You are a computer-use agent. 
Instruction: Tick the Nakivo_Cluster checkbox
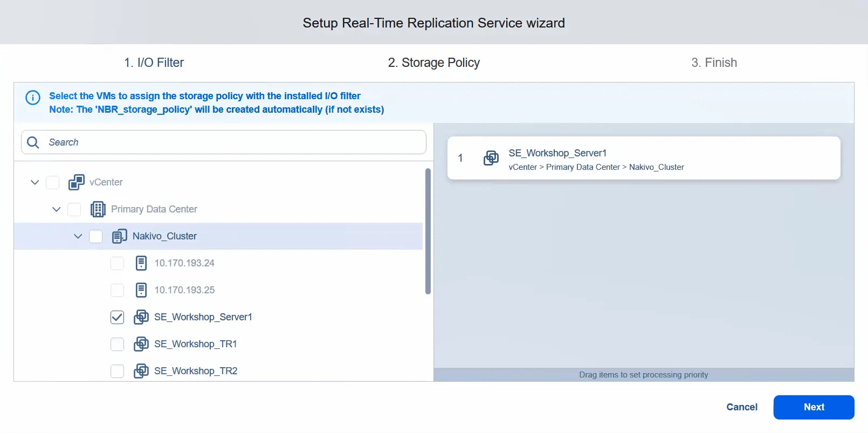click(95, 236)
